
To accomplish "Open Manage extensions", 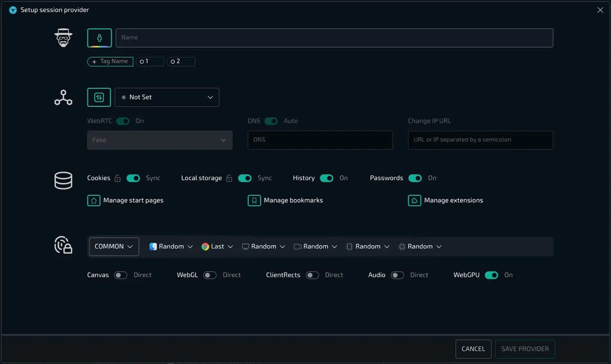I will pos(445,200).
